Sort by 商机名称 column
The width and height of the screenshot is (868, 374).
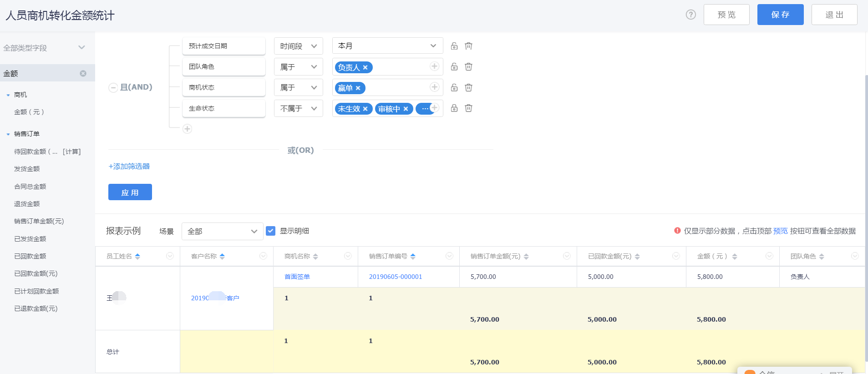(315, 257)
